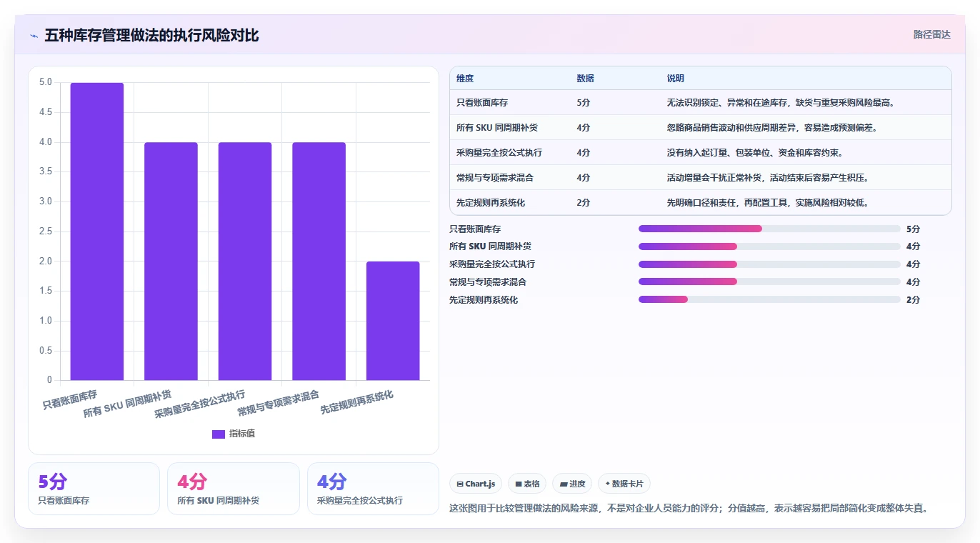
Task: Click table cell 只看账面库存
Action: tap(482, 103)
